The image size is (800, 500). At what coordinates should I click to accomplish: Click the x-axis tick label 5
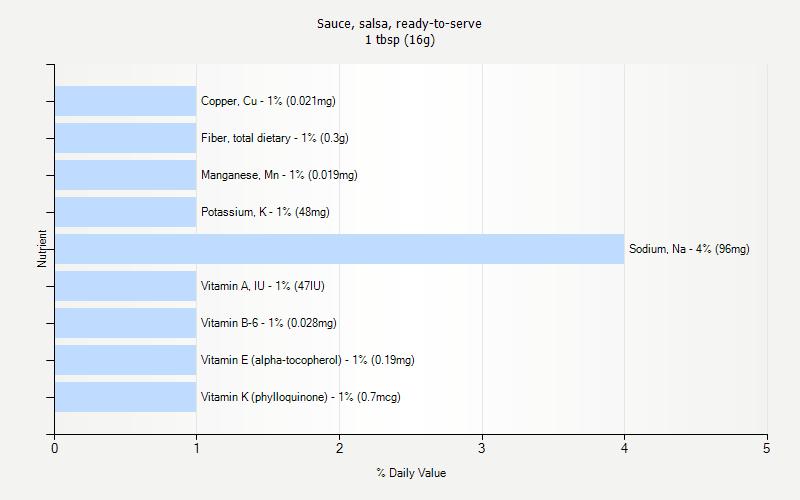767,449
